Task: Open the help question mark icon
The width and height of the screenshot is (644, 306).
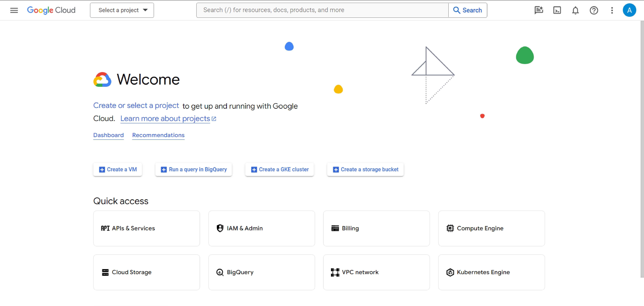Action: 594,10
